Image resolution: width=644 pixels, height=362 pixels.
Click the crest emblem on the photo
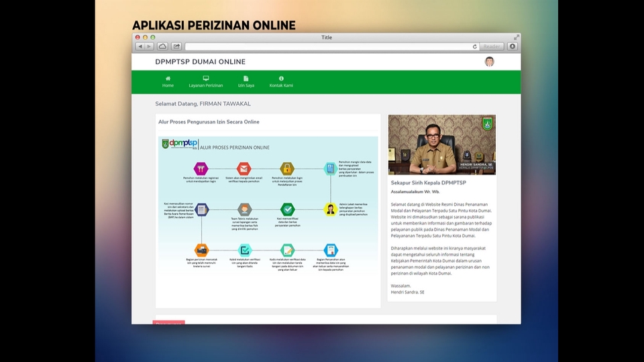point(488,123)
